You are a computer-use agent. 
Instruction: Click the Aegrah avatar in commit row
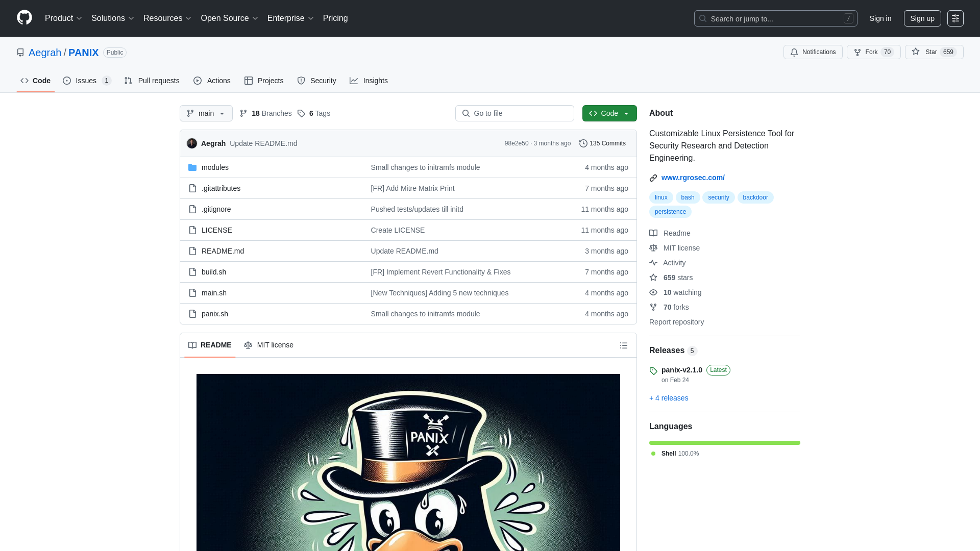click(x=192, y=143)
